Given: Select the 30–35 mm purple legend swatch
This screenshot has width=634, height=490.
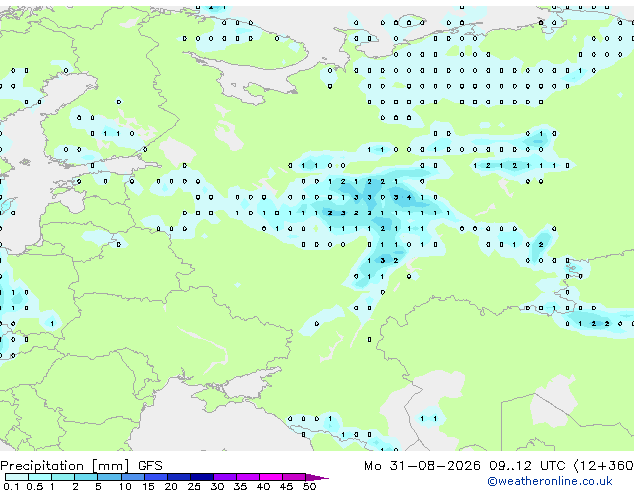Looking at the screenshot, I should point(225,477).
